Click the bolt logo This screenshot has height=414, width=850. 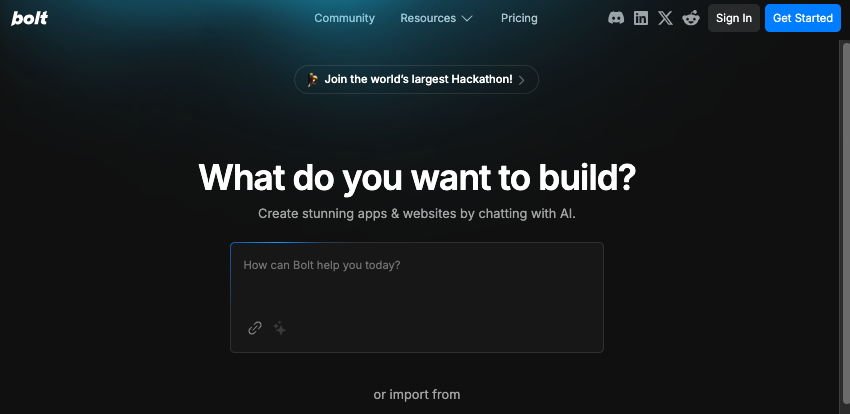coord(29,18)
